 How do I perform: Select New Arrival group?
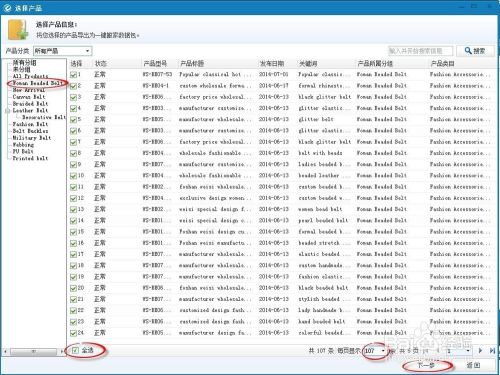(29, 90)
